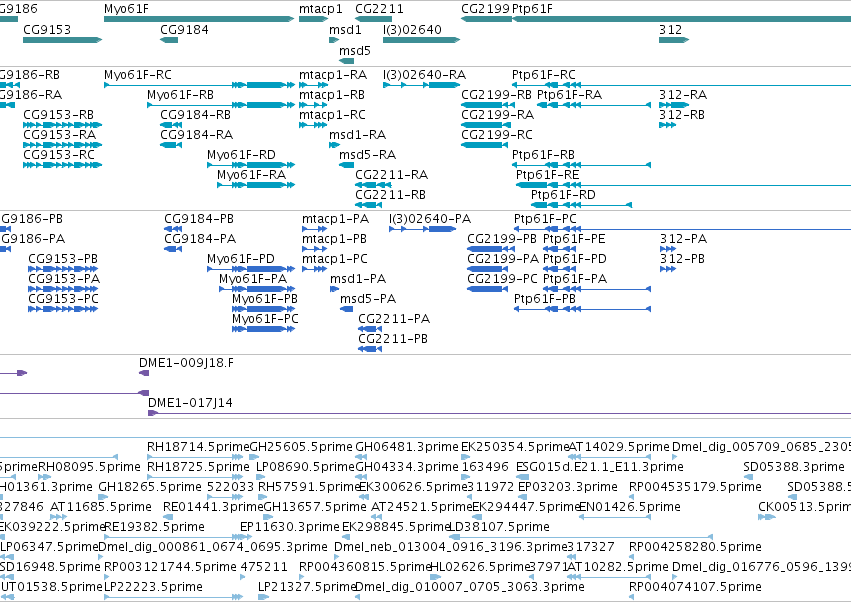Image resolution: width=851 pixels, height=602 pixels.
Task: Click transcript label mtacp1-RB
Action: (332, 94)
